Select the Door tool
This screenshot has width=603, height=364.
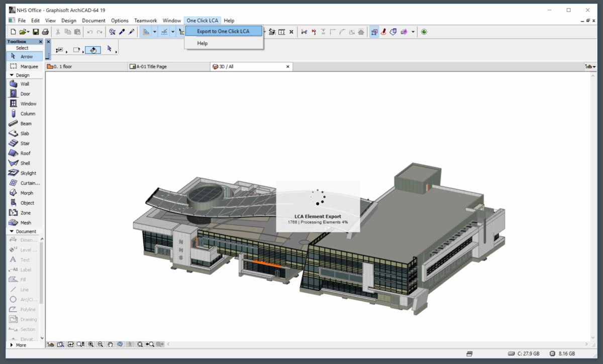tap(24, 94)
